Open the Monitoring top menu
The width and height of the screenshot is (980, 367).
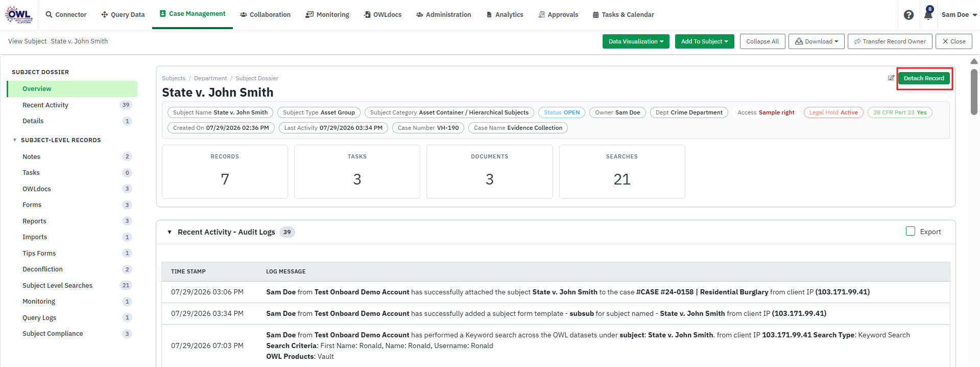point(327,14)
